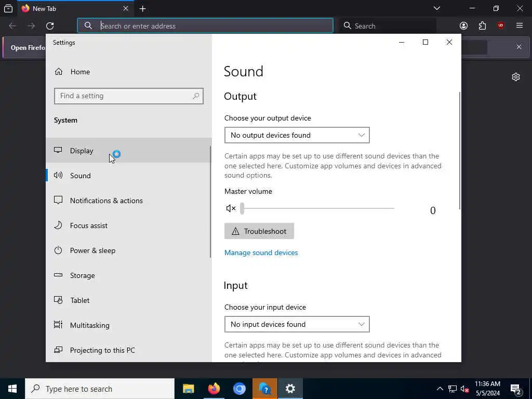Open Focus assist settings
The image size is (532, 399).
click(x=129, y=225)
